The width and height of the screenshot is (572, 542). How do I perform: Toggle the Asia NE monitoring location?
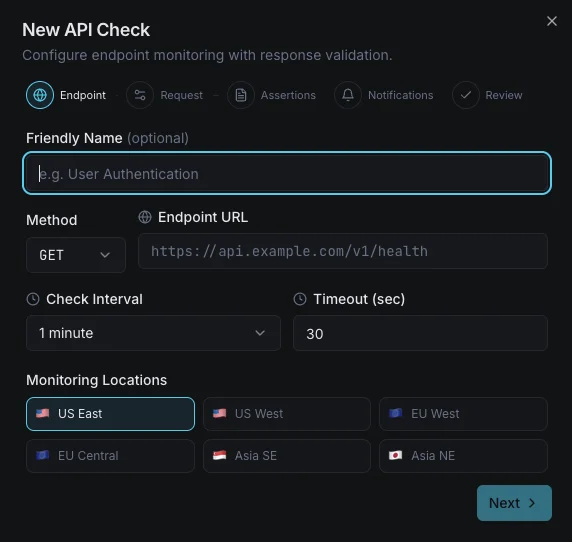(x=463, y=456)
